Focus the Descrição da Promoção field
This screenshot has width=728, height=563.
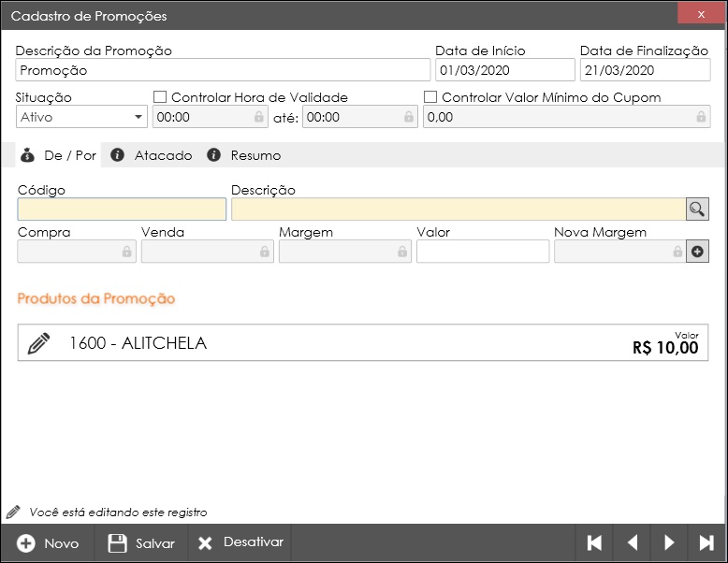tap(223, 70)
